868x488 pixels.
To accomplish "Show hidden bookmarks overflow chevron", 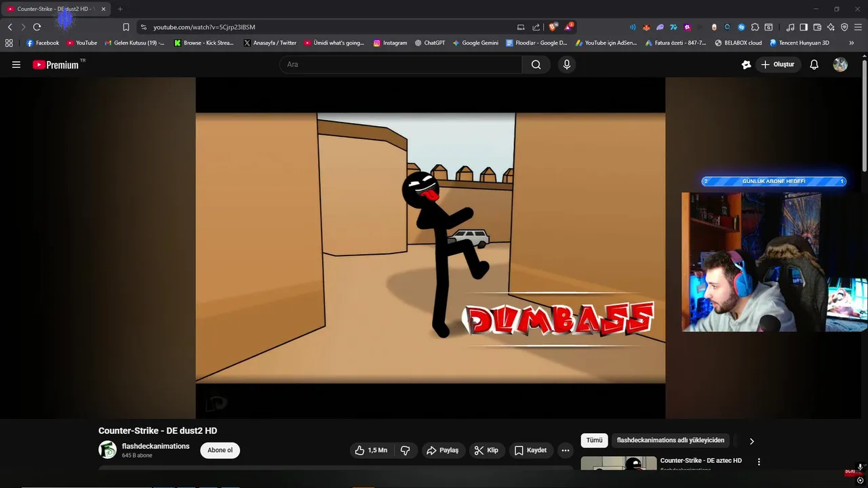I will [852, 43].
